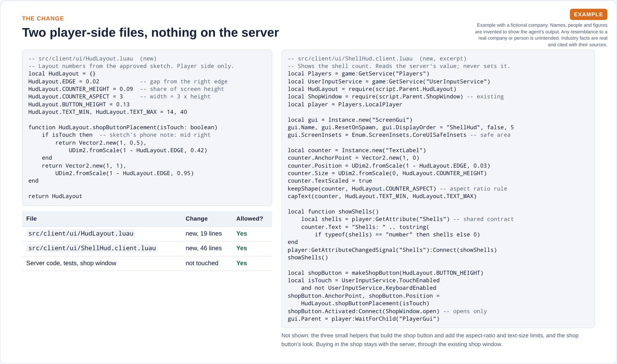This screenshot has height=364, width=617.
Task: Click the heading "Two player-side files, nothing on the server"
Action: tap(150, 32)
